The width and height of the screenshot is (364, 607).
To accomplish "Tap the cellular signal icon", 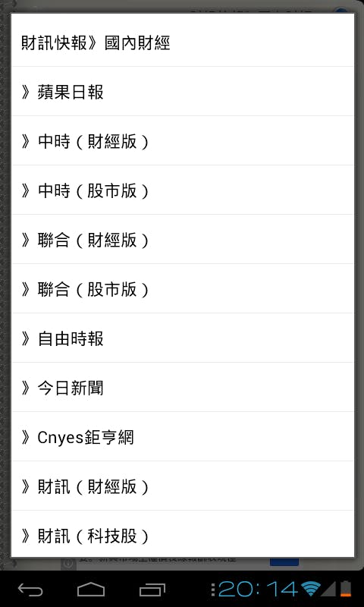I will tap(328, 589).
